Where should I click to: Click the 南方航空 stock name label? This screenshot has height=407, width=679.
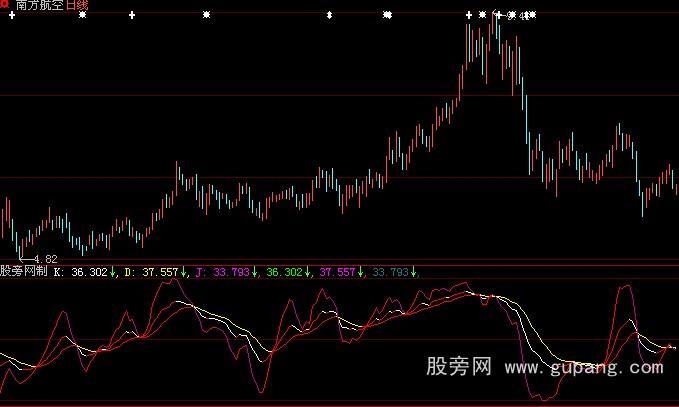click(x=39, y=5)
